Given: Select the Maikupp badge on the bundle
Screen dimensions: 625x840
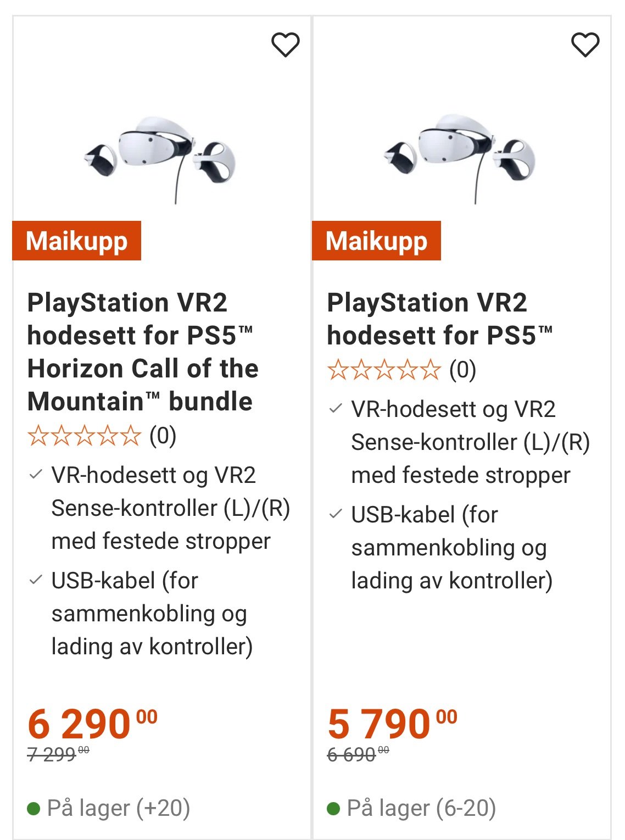Looking at the screenshot, I should [x=77, y=241].
